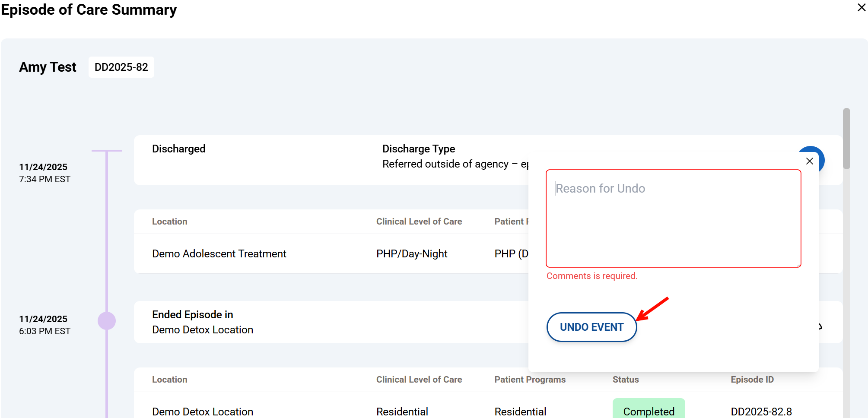Image resolution: width=868 pixels, height=418 pixels.
Task: Click the Episode ID column header
Action: [x=752, y=380]
